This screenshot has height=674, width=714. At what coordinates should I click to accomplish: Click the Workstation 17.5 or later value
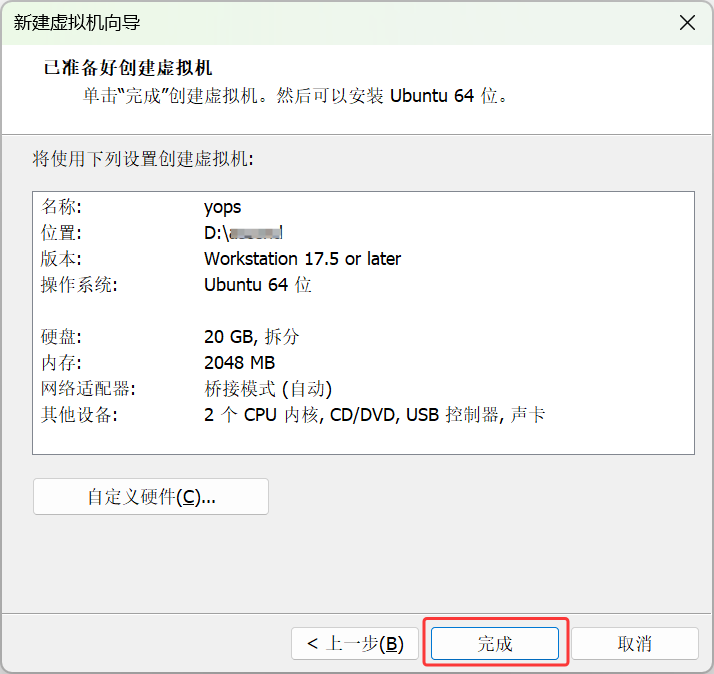pos(302,259)
